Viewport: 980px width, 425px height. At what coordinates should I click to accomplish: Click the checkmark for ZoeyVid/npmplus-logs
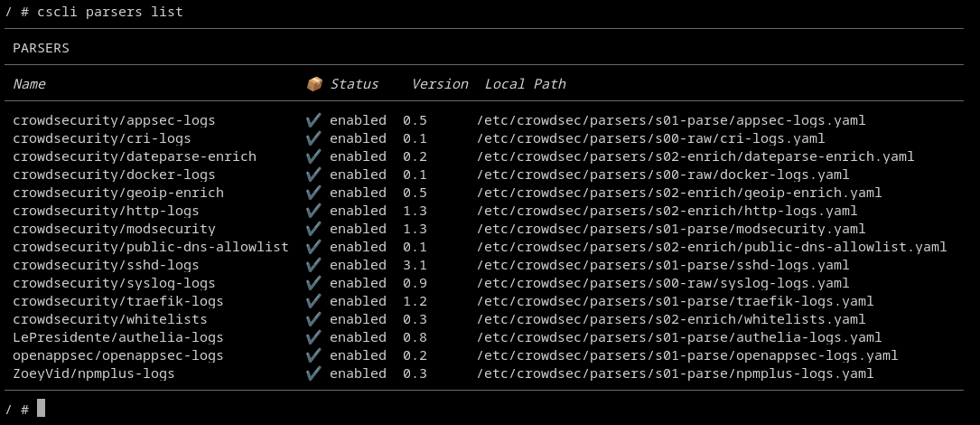click(x=313, y=373)
